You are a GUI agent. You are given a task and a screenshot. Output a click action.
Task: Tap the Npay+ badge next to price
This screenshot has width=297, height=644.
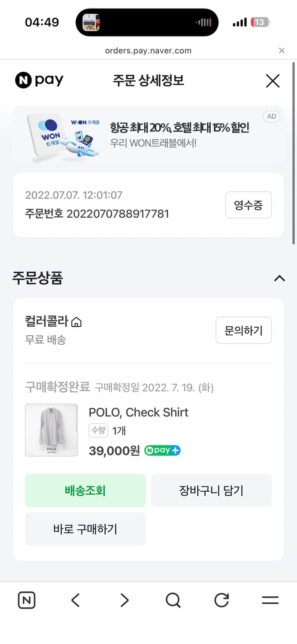click(x=162, y=451)
